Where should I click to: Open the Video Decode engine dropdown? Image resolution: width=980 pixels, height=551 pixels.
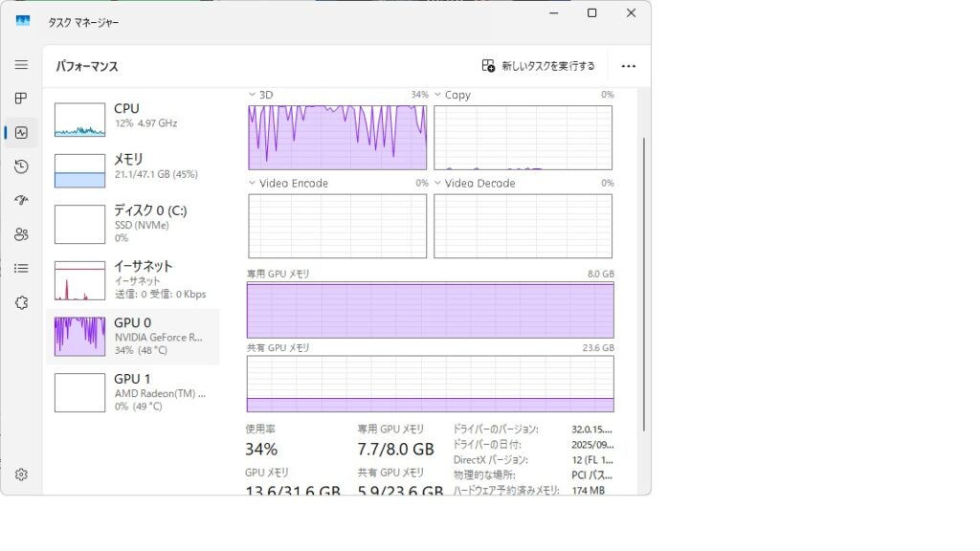coord(438,183)
